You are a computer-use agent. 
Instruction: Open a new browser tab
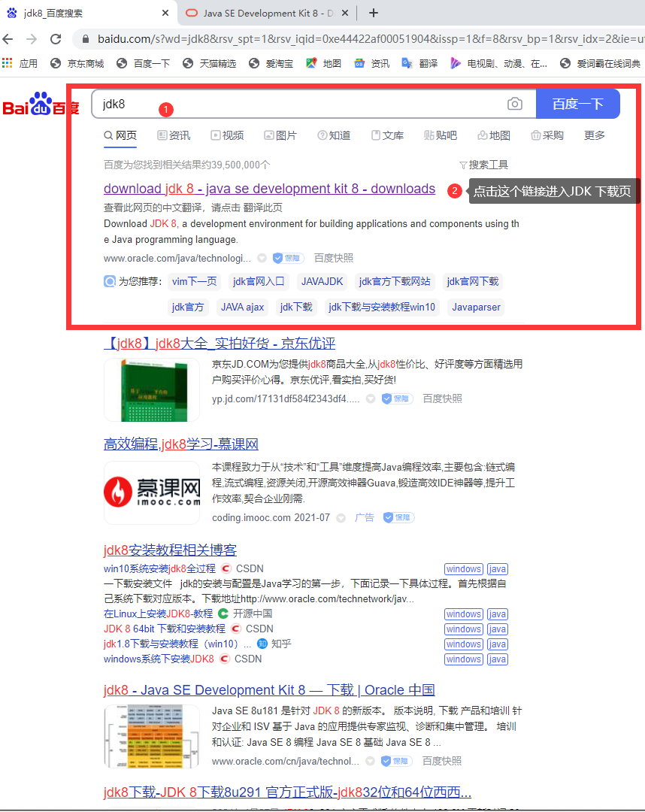(373, 13)
